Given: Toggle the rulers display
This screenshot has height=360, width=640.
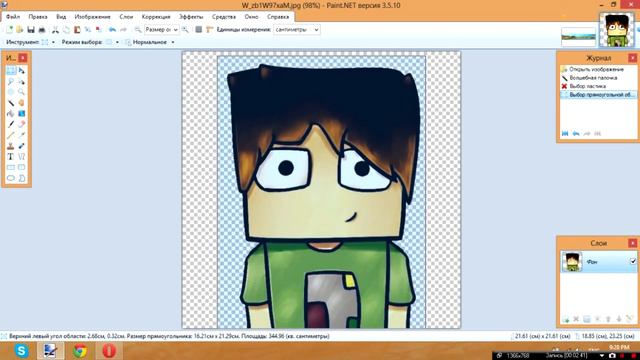Looking at the screenshot, I should tap(209, 30).
